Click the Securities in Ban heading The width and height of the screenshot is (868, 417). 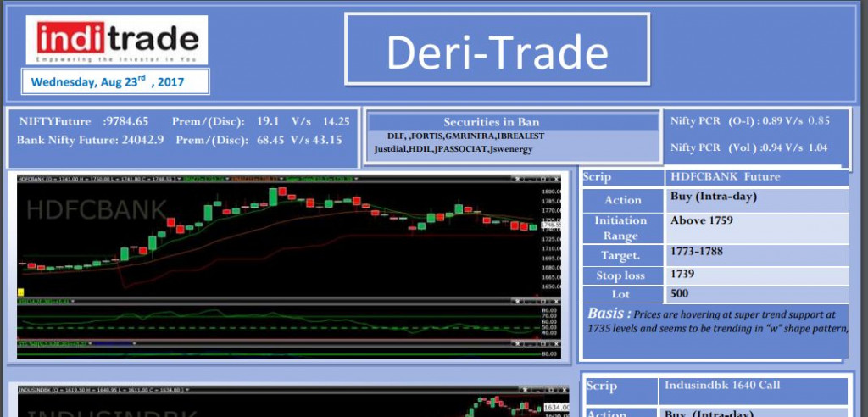(x=491, y=122)
